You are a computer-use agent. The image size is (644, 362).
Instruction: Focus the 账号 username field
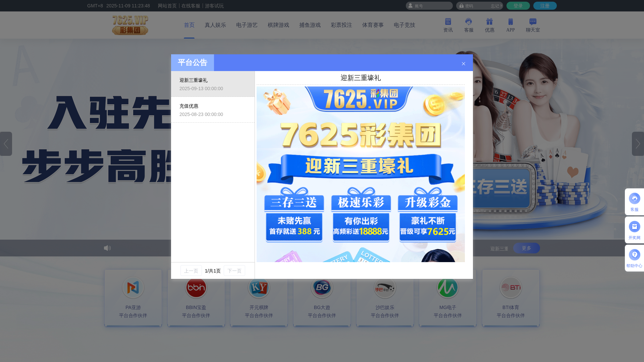coord(429,6)
